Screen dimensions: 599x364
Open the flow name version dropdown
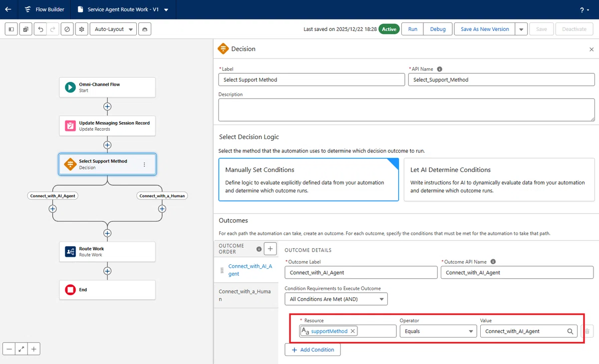(x=166, y=9)
